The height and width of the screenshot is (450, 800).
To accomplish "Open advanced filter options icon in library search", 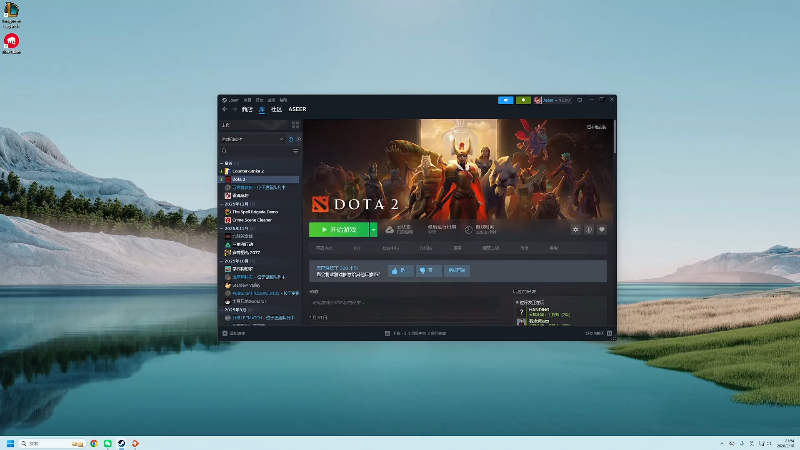I will point(295,151).
